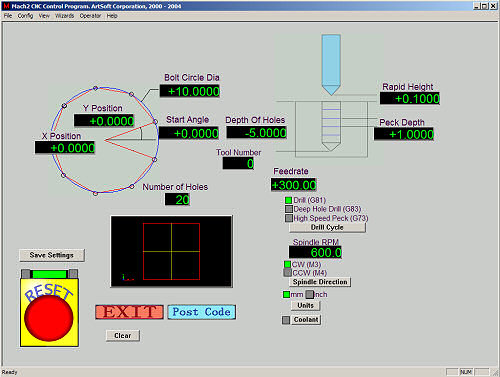Open the Wizards menu

[64, 16]
